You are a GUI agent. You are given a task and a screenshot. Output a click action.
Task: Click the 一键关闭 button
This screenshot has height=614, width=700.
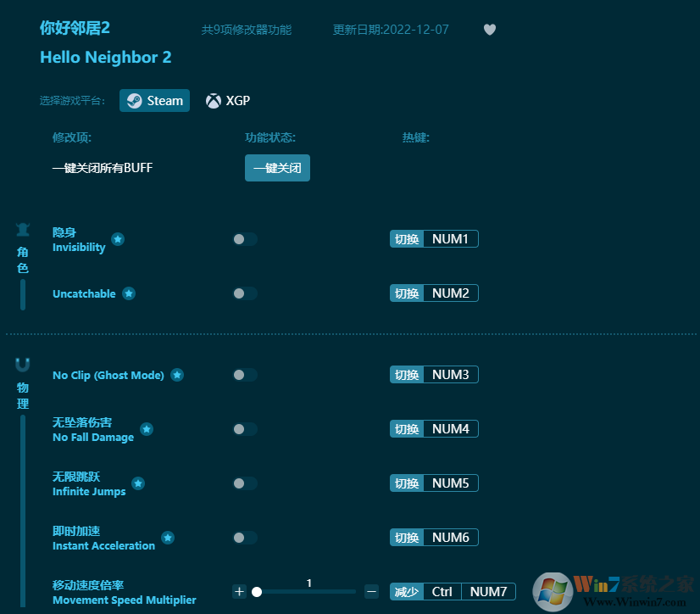(277, 168)
